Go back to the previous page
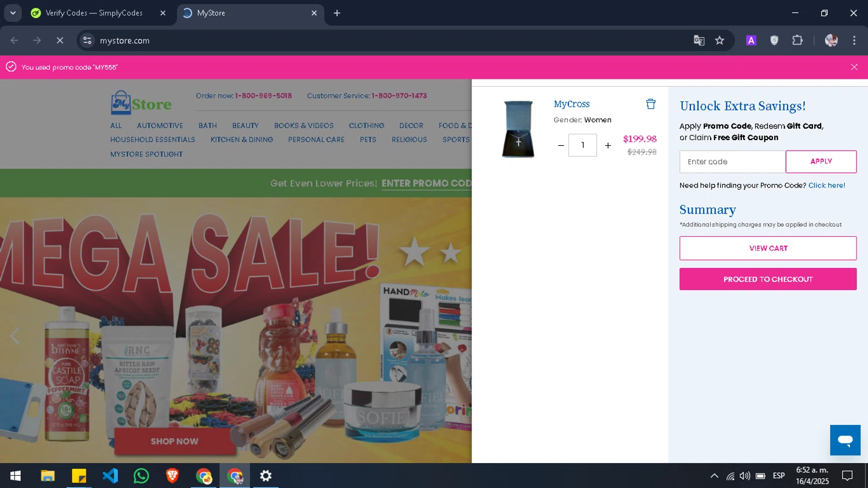This screenshot has height=488, width=868. point(14,41)
